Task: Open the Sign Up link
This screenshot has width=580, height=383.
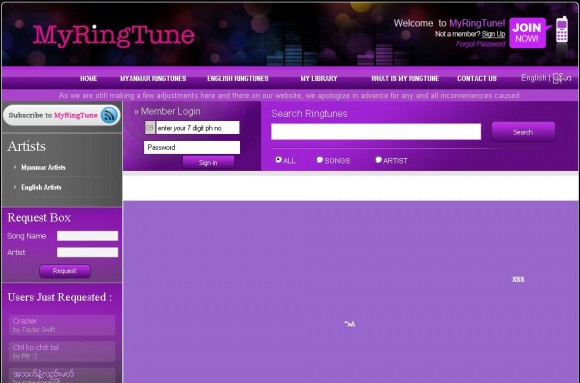Action: click(493, 34)
